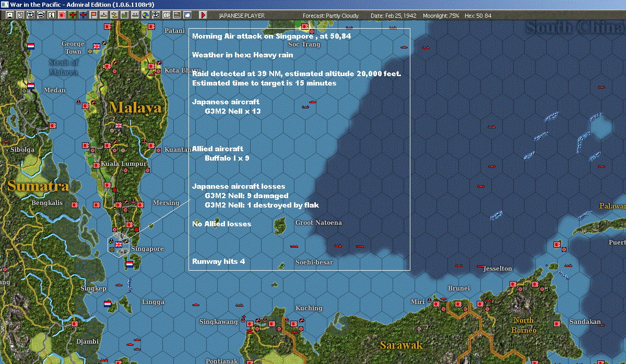Select the red ship south of Singkep
Image resolution: width=626 pixels, height=364 pixels.
(x=119, y=285)
